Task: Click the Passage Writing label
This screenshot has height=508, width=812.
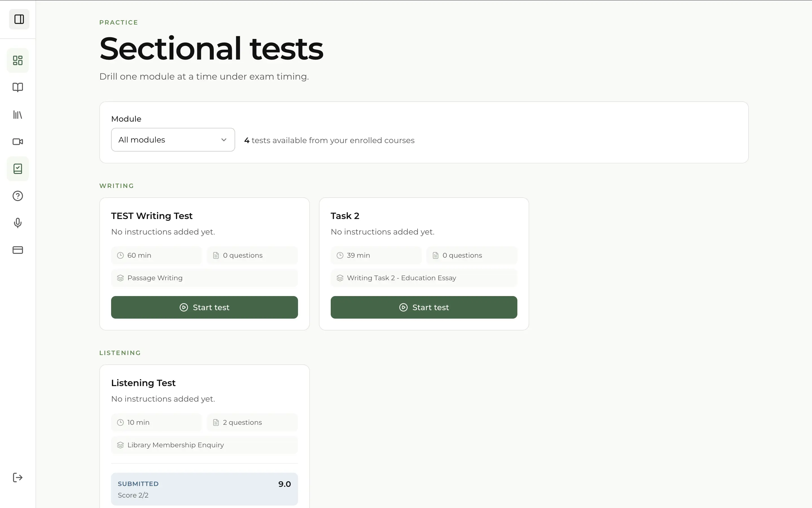Action: click(155, 278)
